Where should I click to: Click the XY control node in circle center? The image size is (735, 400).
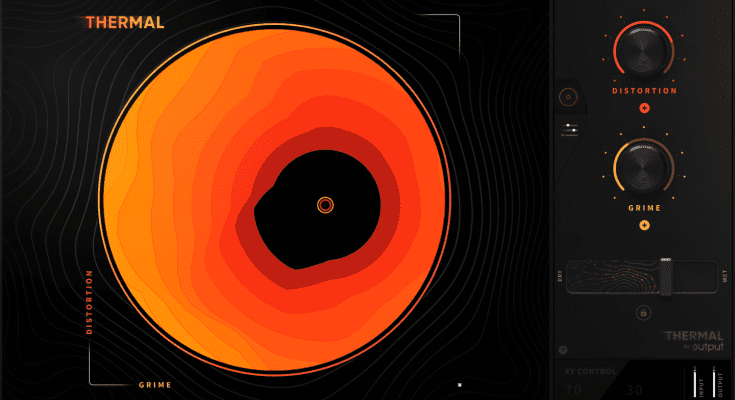tap(325, 205)
